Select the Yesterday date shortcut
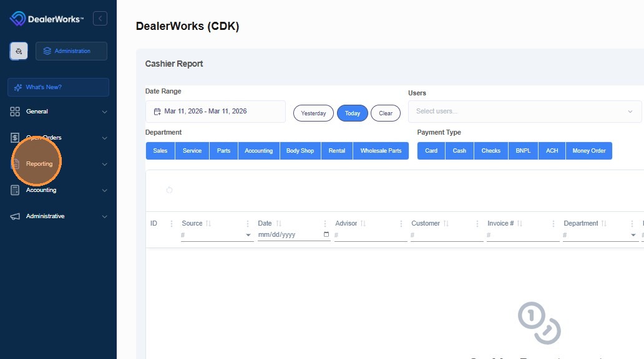 point(313,113)
